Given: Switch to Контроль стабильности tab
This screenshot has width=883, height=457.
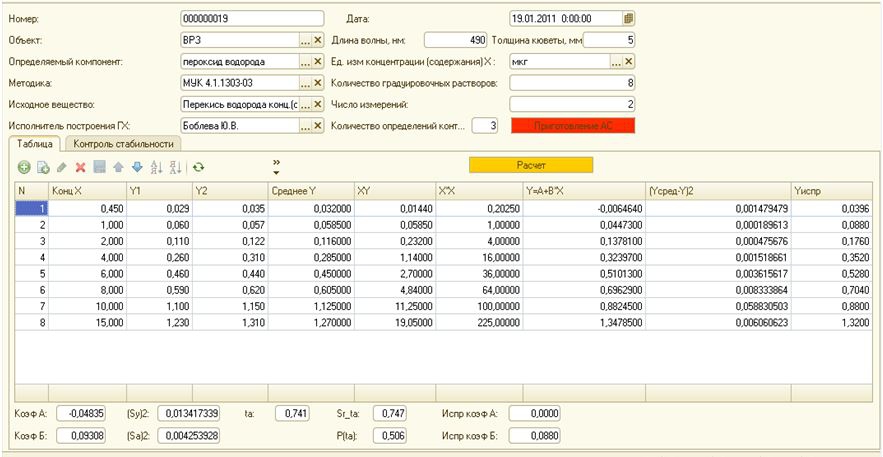Looking at the screenshot, I should pos(123,144).
